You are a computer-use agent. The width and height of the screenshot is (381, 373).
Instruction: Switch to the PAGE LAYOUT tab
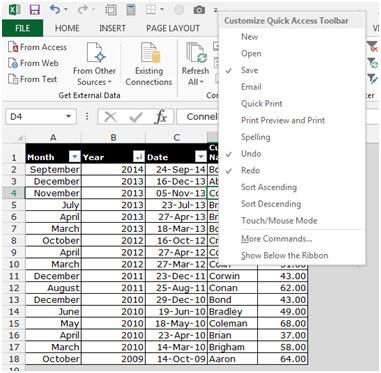(173, 29)
